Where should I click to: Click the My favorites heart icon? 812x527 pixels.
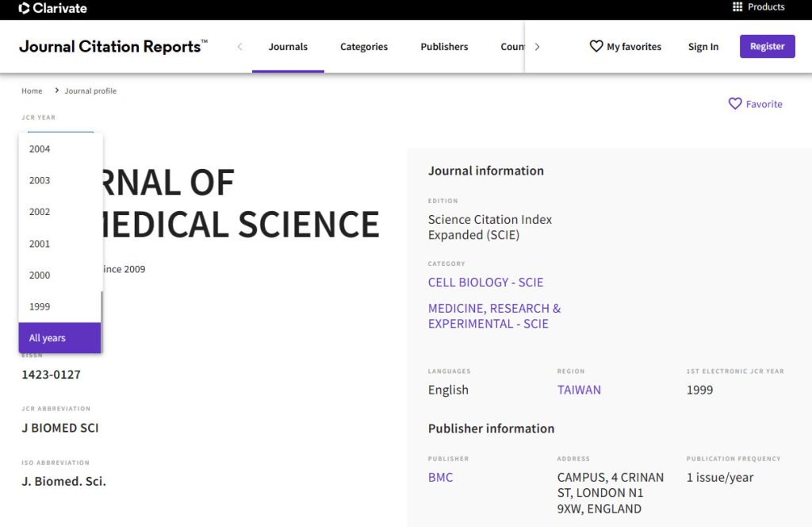coord(596,46)
